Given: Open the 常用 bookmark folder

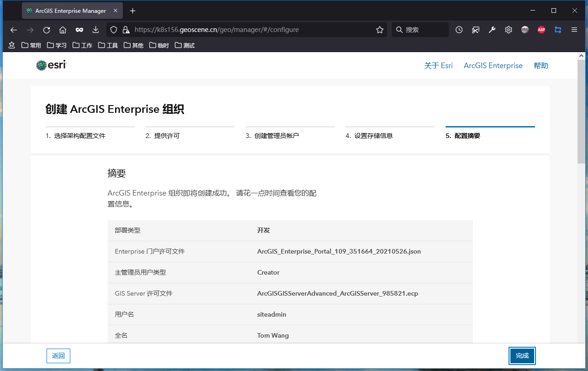Looking at the screenshot, I should (x=31, y=45).
